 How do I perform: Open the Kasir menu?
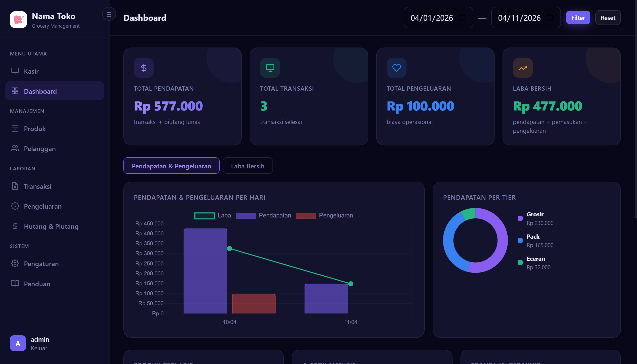55,71
